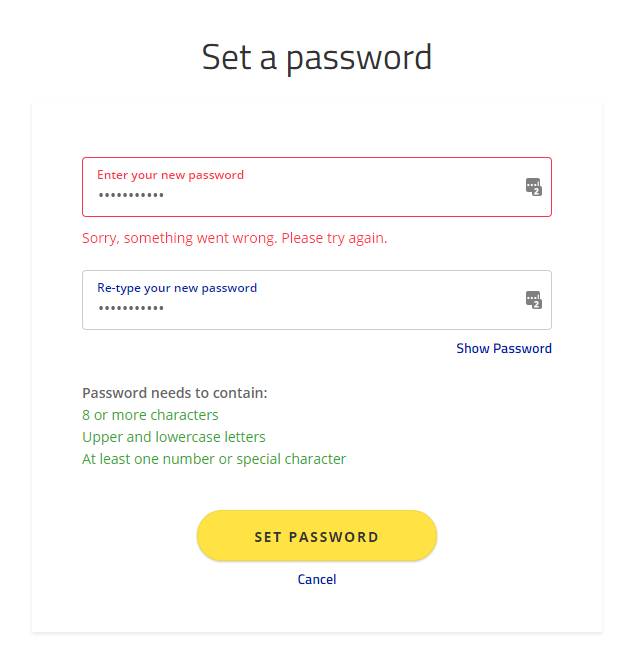Click 'At least one number or special character' requirement
This screenshot has width=629, height=651.
pyautogui.click(x=214, y=459)
